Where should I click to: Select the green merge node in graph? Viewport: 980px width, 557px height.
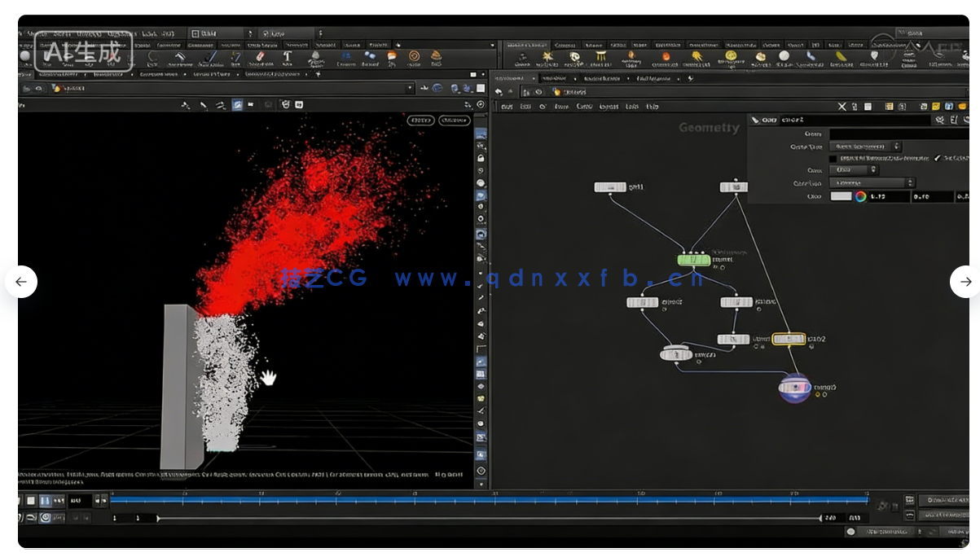pyautogui.click(x=693, y=260)
